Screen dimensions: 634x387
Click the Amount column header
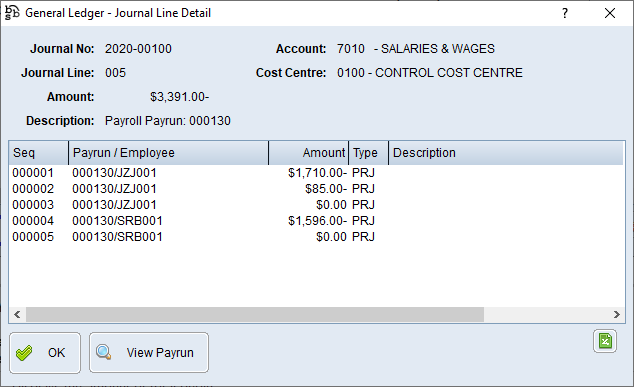(x=308, y=153)
